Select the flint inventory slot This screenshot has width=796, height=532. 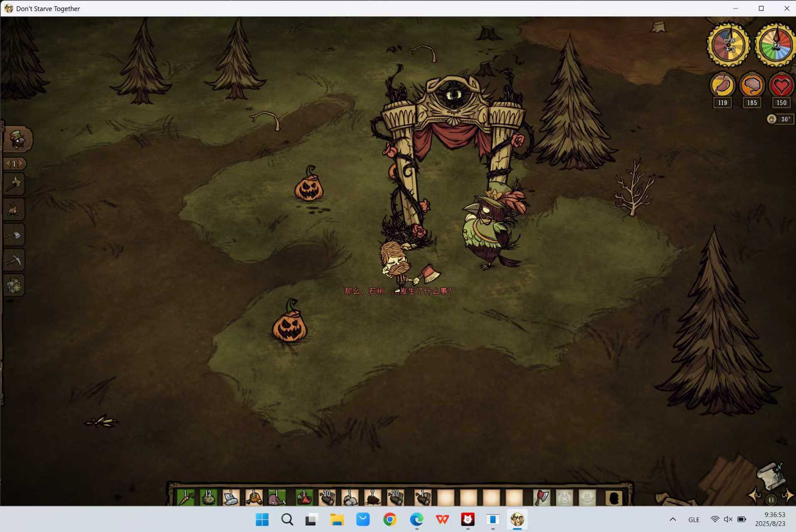[x=231, y=497]
